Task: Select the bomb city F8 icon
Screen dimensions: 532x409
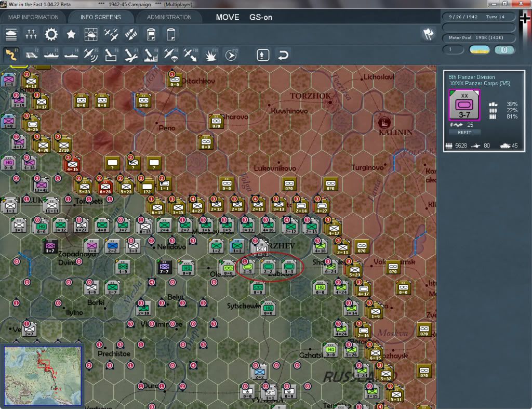Action: pyautogui.click(x=151, y=55)
